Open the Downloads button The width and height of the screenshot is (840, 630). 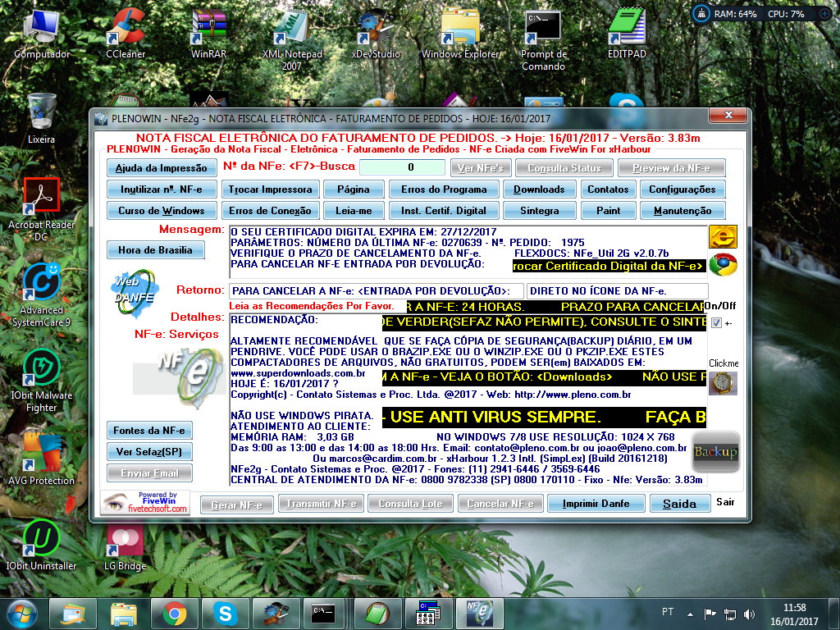tap(539, 189)
